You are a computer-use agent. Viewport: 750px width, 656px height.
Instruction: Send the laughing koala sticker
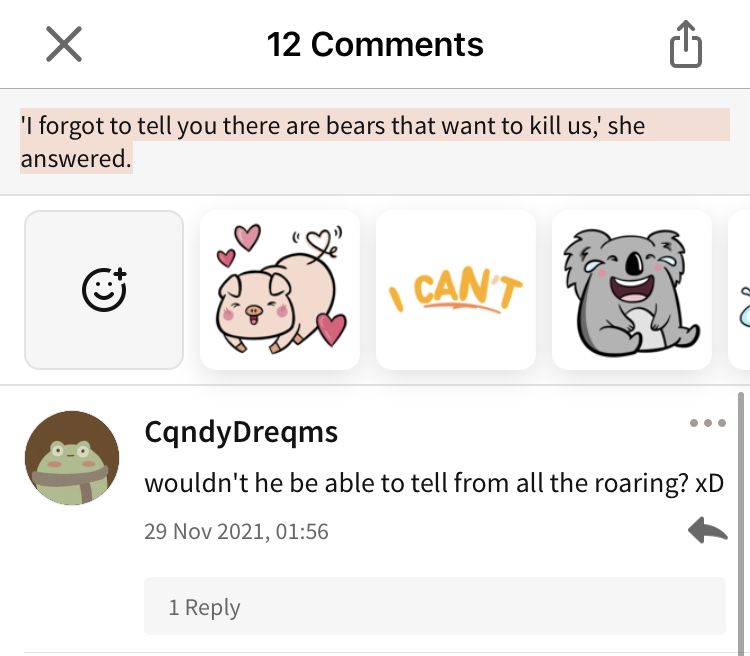[x=632, y=290]
